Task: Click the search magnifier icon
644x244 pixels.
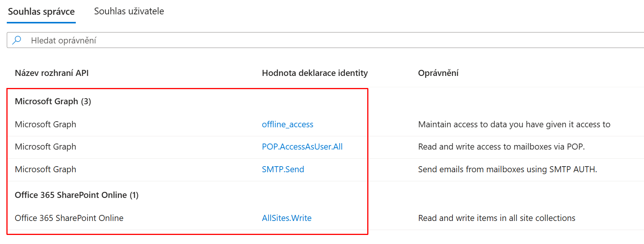Action: coord(17,40)
